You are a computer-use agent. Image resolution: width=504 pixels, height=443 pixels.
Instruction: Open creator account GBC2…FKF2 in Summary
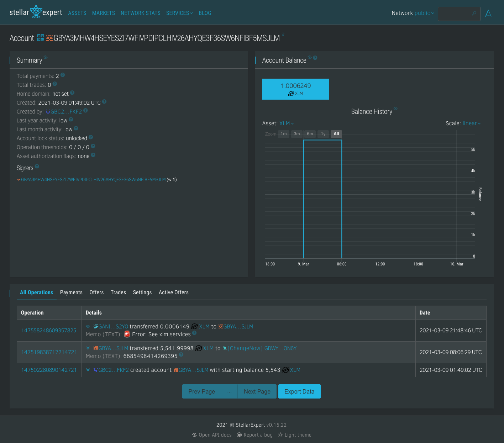(64, 112)
